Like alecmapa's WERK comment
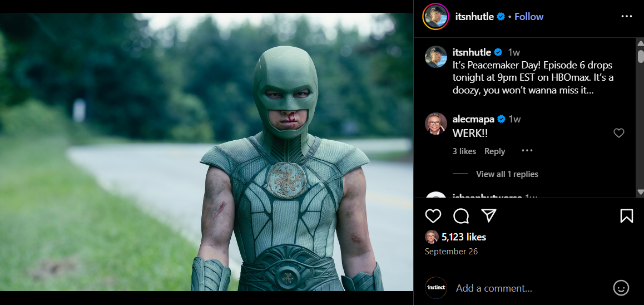644x305 pixels. click(618, 133)
